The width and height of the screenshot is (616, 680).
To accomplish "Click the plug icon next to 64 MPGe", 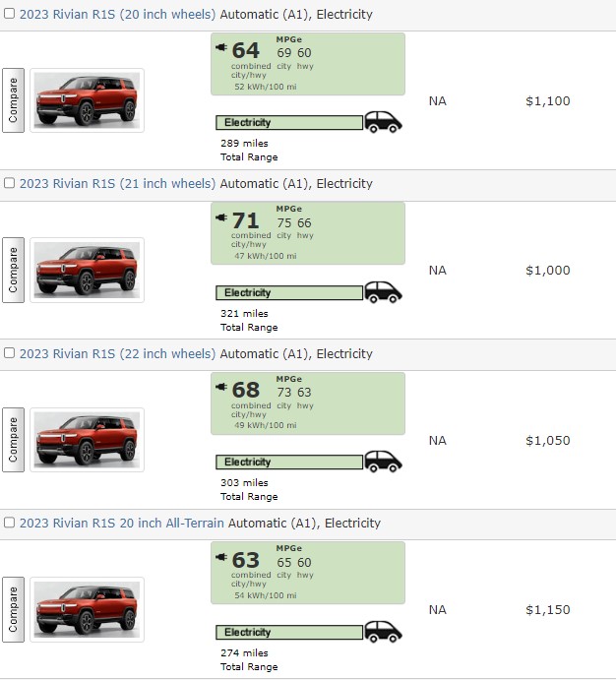I will (x=221, y=47).
